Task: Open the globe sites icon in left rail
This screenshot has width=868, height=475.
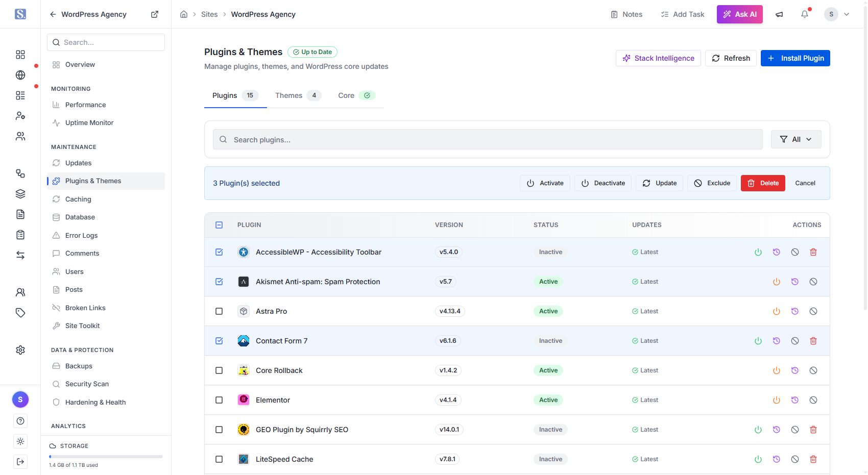Action: tap(20, 75)
